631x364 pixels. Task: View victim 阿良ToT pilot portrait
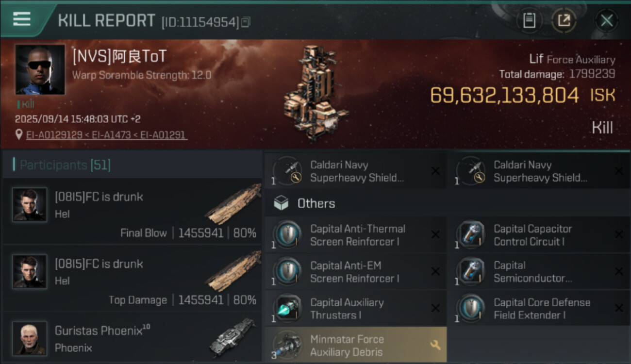coord(40,69)
